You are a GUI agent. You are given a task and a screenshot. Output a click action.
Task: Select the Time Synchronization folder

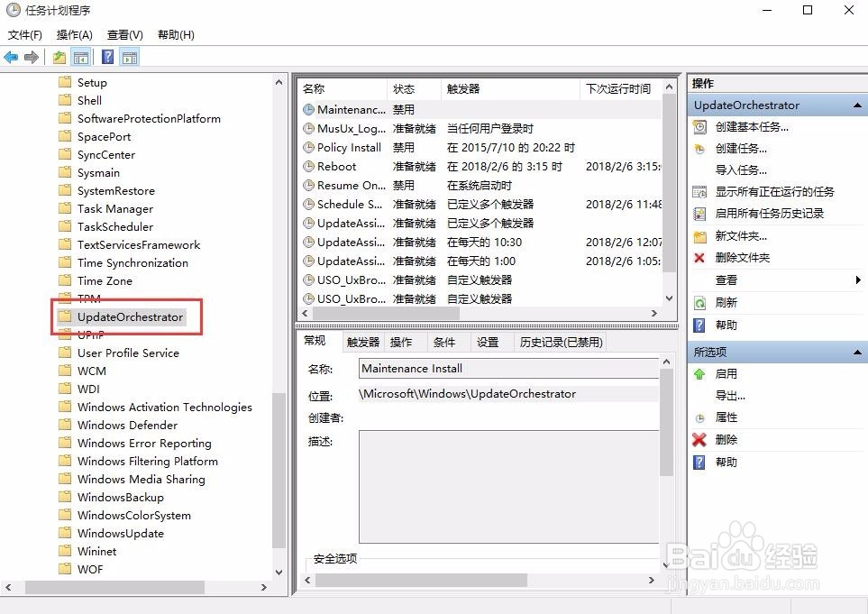[x=132, y=263]
